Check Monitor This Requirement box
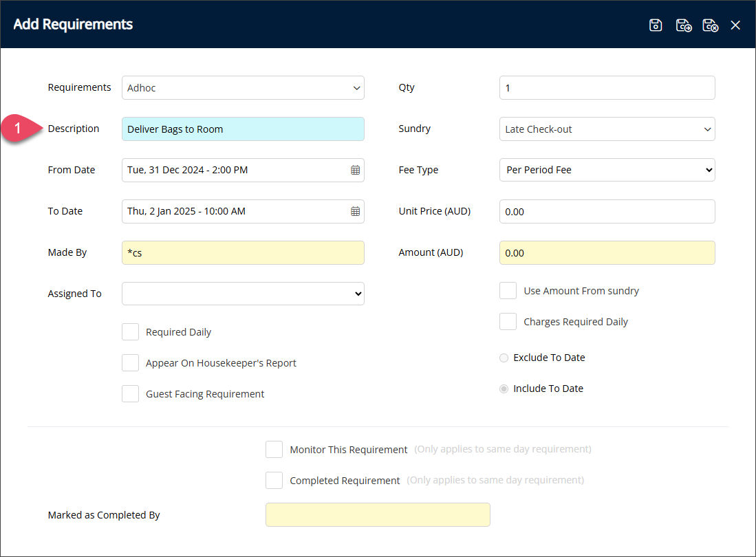 tap(274, 449)
